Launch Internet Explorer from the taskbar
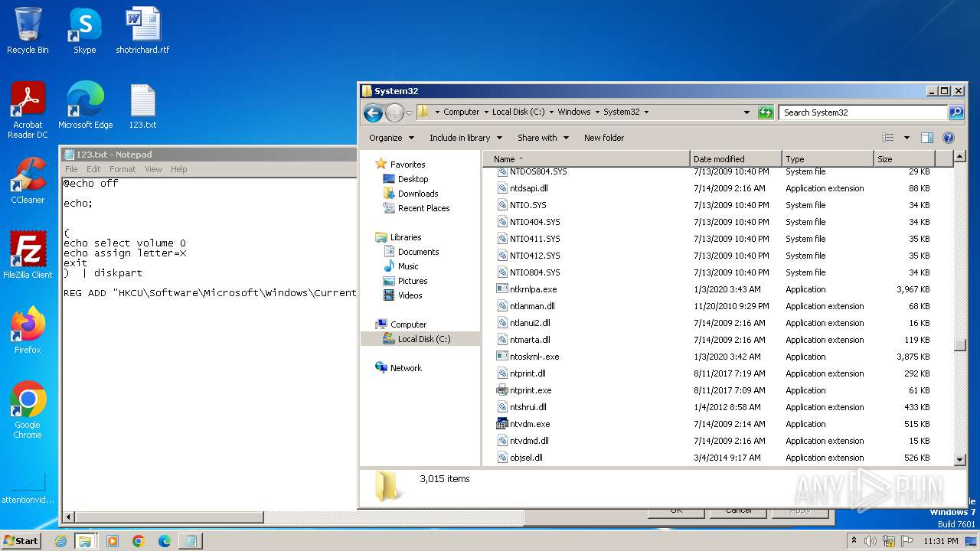 pyautogui.click(x=61, y=541)
